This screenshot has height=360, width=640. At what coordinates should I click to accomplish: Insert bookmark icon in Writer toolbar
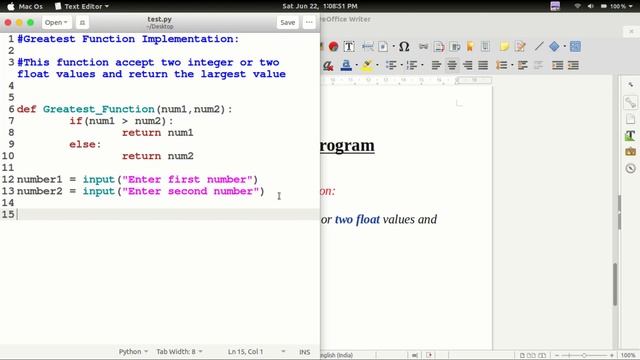pyautogui.click(x=470, y=47)
